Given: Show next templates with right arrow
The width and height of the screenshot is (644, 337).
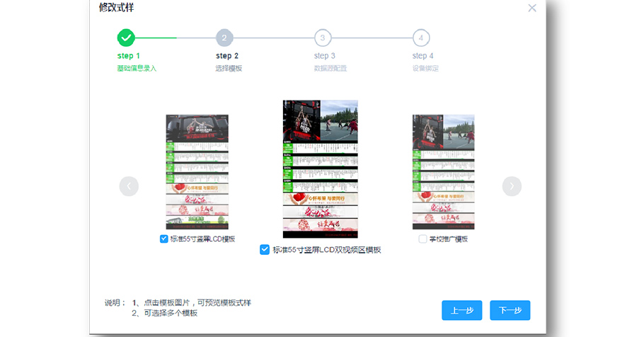Looking at the screenshot, I should (512, 186).
